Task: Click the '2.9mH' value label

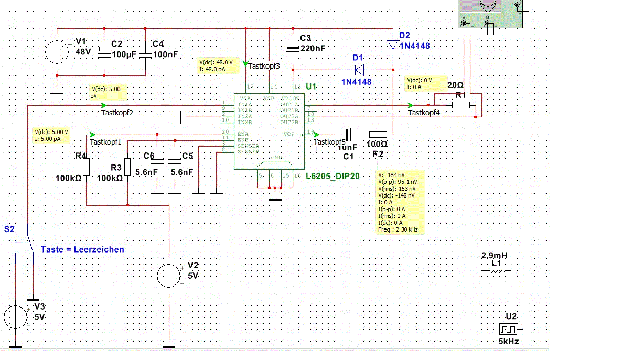Action: (x=494, y=256)
